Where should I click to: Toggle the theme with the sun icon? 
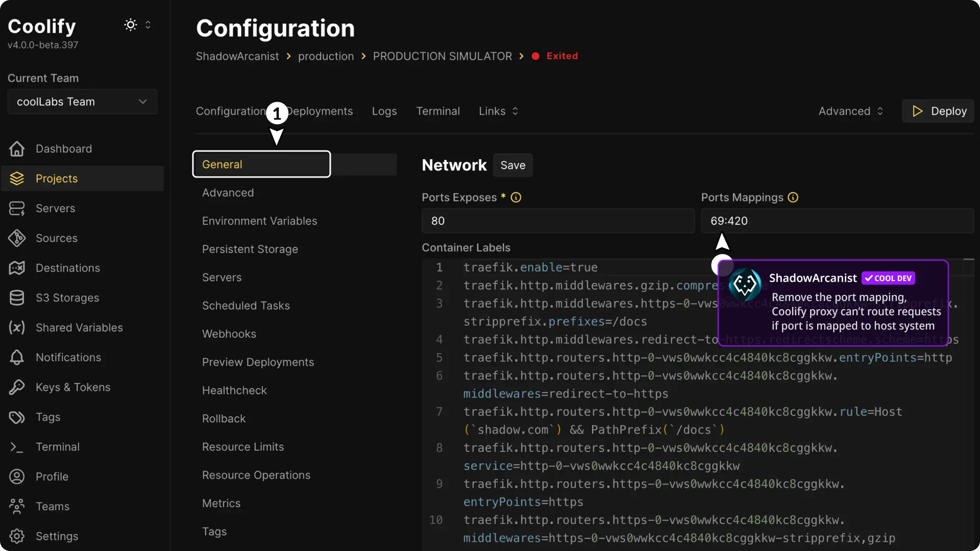pos(130,24)
